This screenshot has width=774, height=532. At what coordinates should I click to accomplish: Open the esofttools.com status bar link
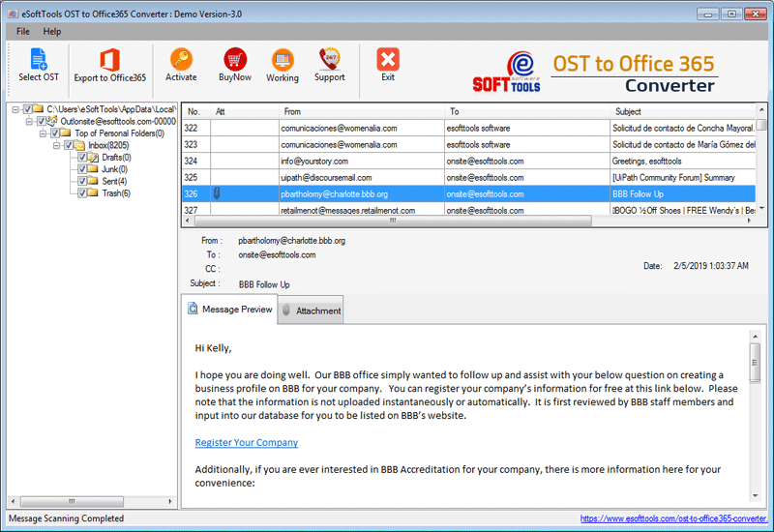pyautogui.click(x=673, y=518)
